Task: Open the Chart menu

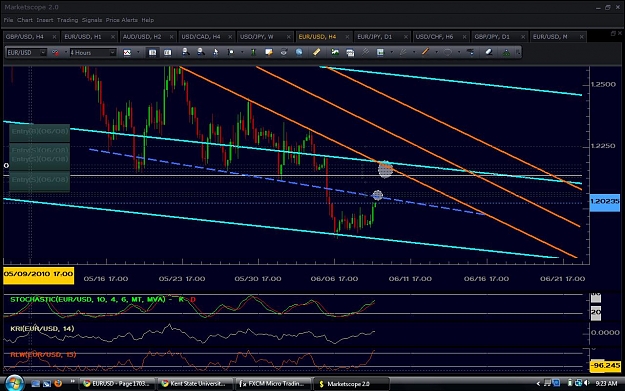Action: 25,20
